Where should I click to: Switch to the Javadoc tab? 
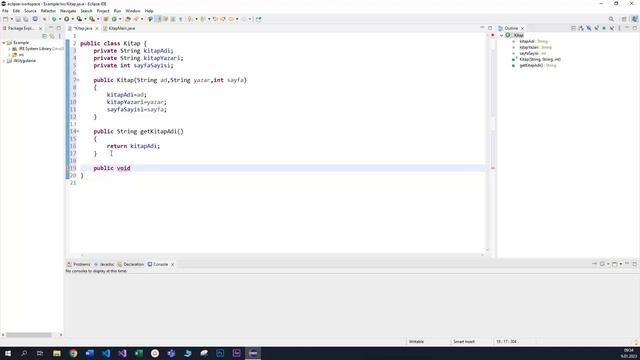[x=104, y=264]
